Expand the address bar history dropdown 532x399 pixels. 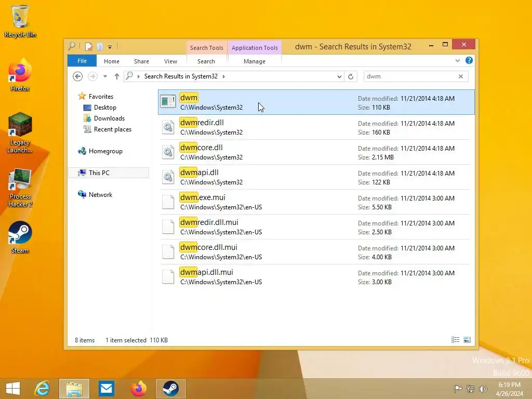[339, 77]
